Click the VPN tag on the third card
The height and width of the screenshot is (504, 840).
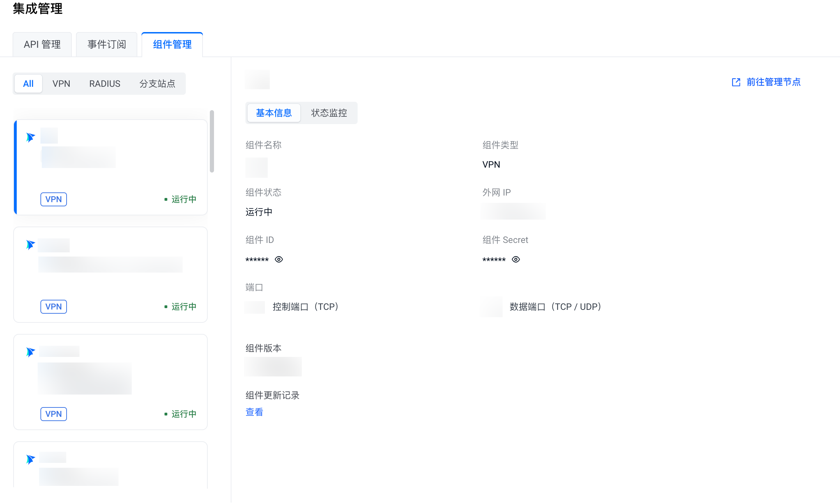(x=53, y=414)
